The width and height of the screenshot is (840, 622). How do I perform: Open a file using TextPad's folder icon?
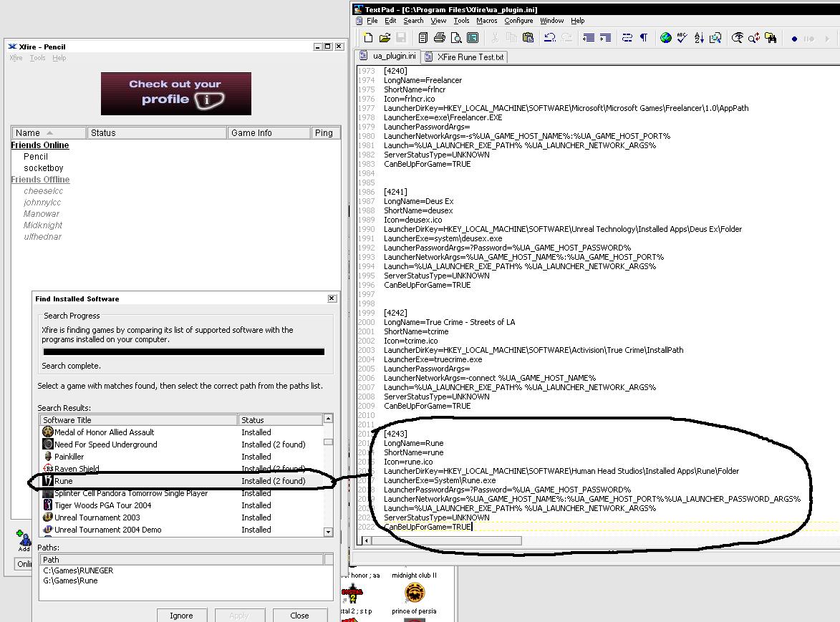click(x=385, y=37)
